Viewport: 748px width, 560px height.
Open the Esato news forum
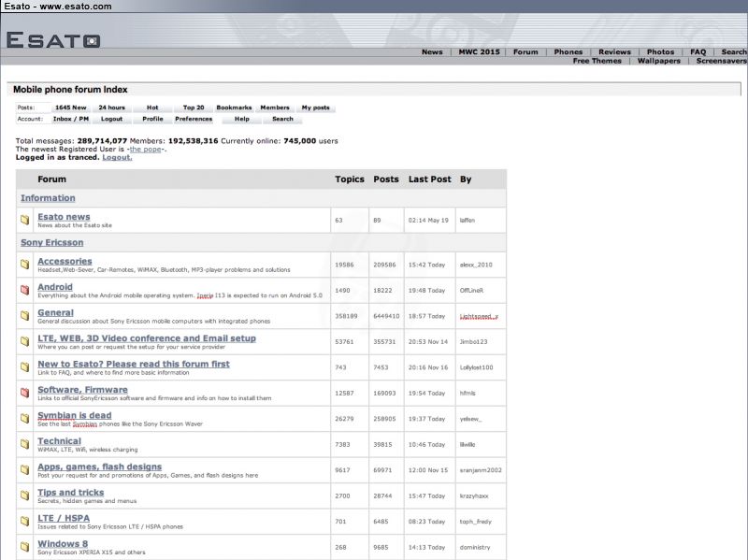point(64,217)
